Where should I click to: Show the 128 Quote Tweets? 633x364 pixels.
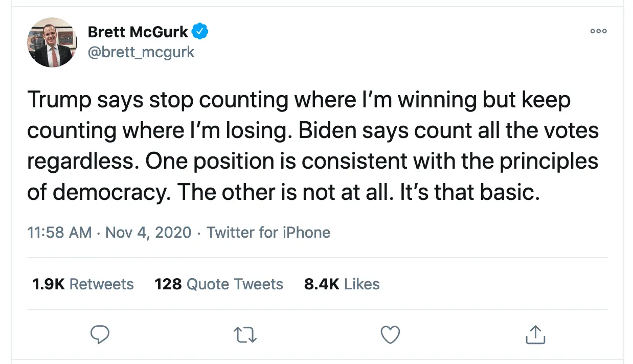pos(219,284)
